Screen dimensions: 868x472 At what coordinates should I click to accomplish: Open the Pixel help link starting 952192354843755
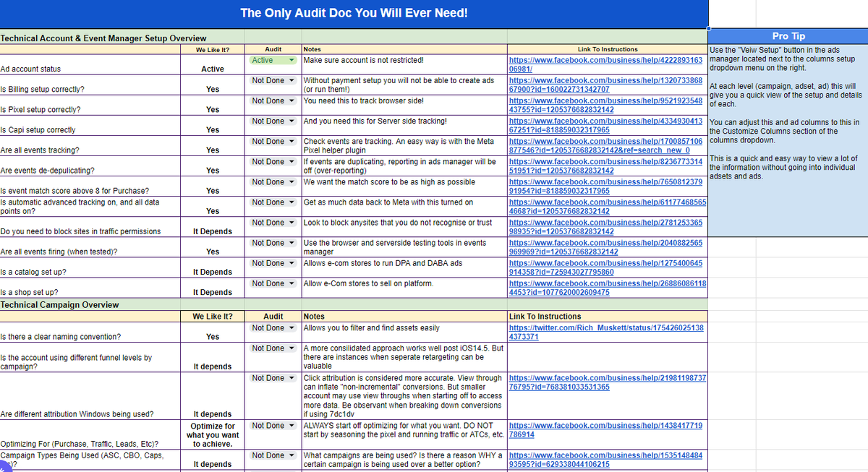[606, 105]
